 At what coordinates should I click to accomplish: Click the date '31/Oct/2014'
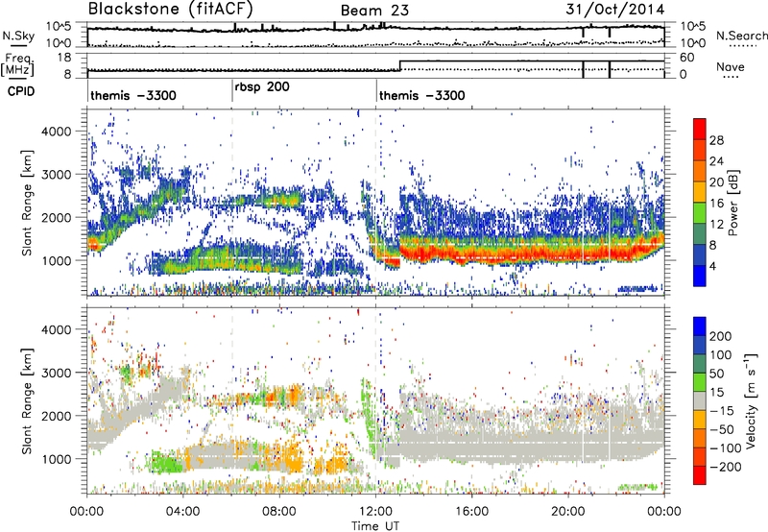click(x=614, y=10)
